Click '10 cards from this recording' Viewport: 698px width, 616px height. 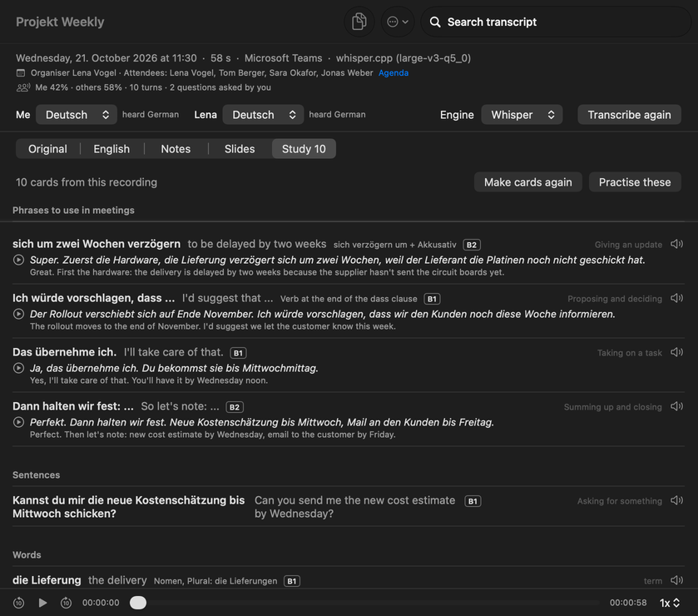click(x=87, y=182)
